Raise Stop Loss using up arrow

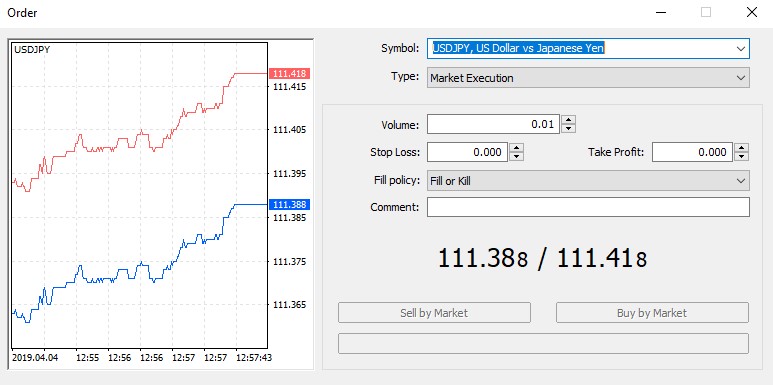point(516,148)
